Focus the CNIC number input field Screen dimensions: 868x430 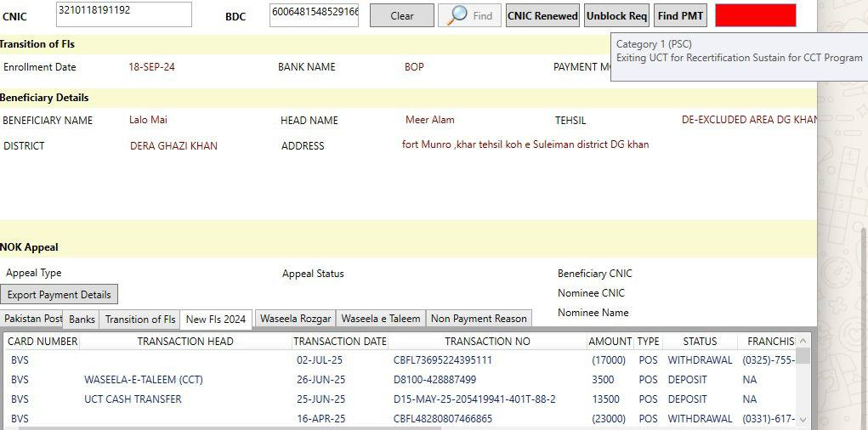tap(123, 14)
